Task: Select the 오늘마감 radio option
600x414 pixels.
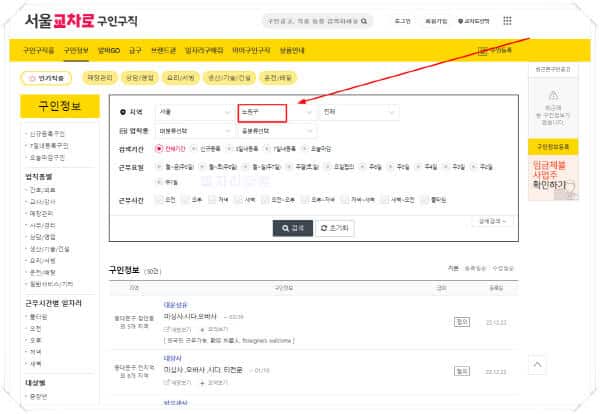Action: click(305, 148)
